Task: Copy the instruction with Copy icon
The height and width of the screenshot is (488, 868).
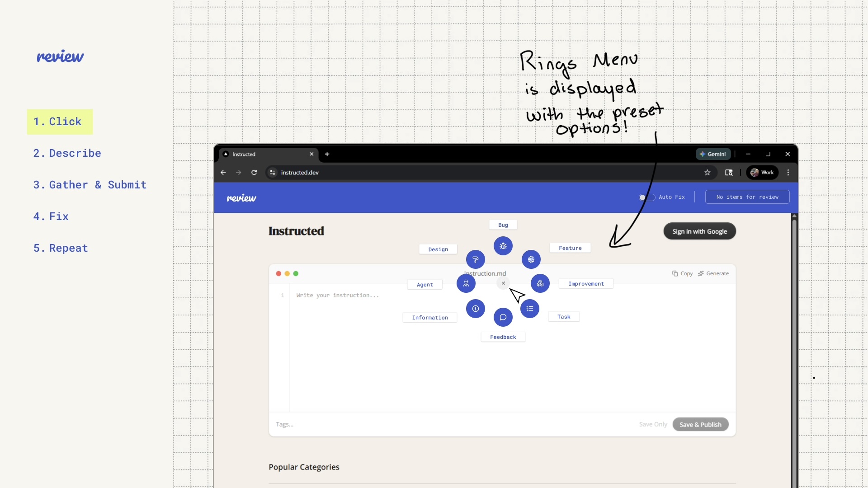Action: (x=682, y=274)
